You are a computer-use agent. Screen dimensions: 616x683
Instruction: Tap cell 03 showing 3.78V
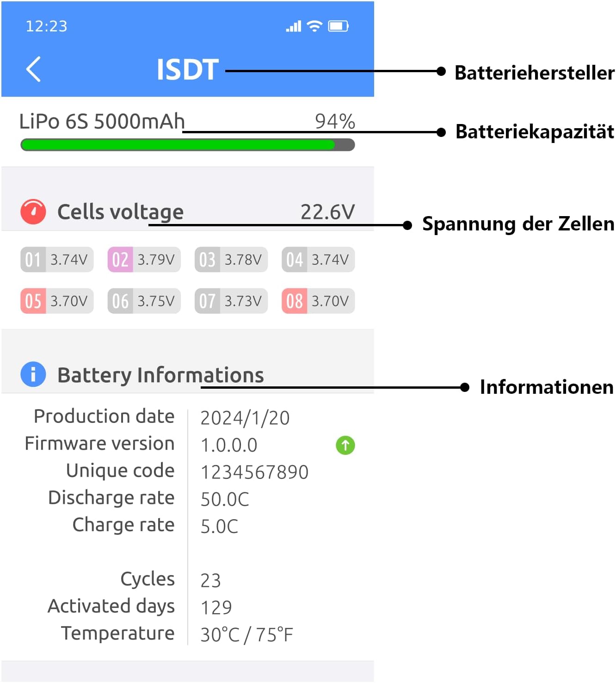(x=231, y=260)
